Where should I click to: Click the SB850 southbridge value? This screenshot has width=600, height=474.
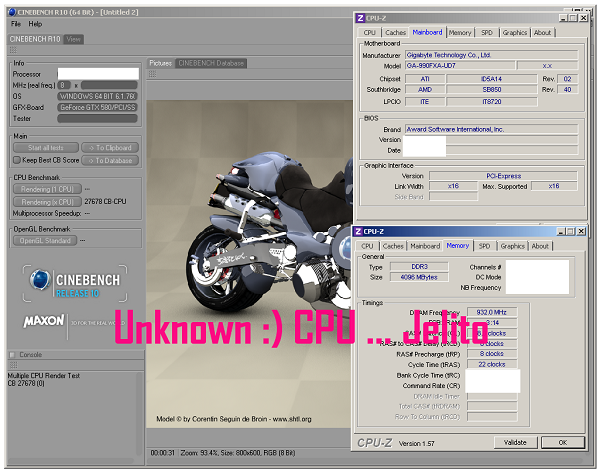coord(491,90)
